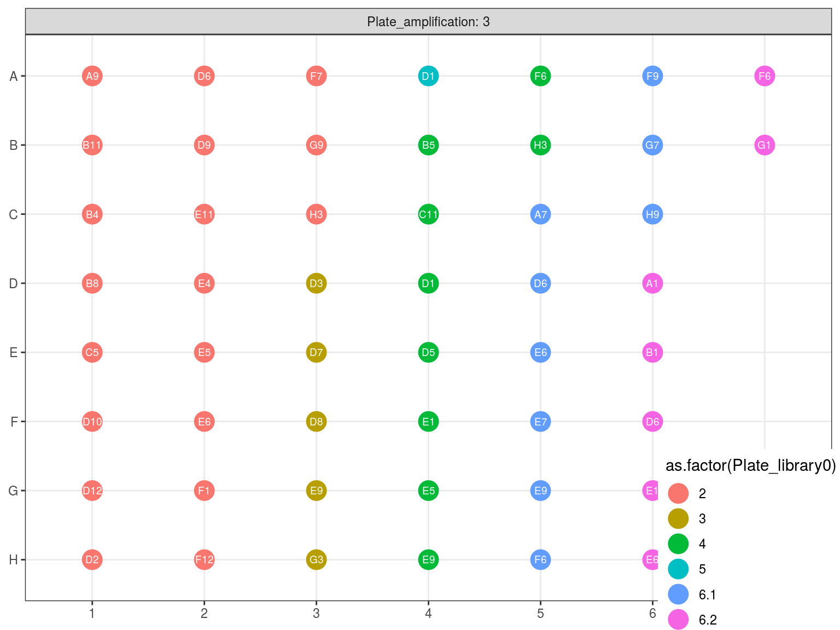Image resolution: width=840 pixels, height=630 pixels.
Task: Click the green legend swatch for library 4
Action: pyautogui.click(x=678, y=544)
